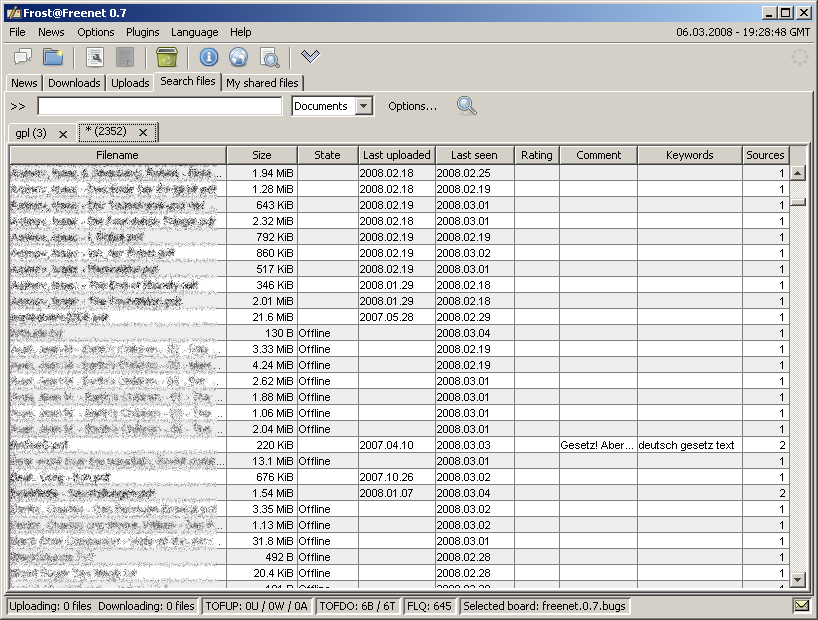
Task: Click the globe known-boards toolbar icon
Action: 238,57
